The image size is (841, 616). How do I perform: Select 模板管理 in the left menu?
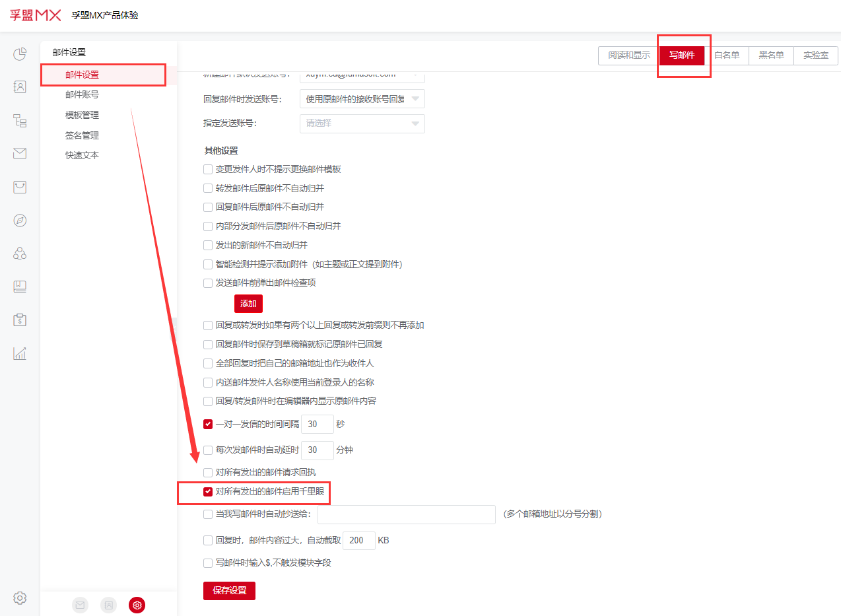tap(82, 115)
